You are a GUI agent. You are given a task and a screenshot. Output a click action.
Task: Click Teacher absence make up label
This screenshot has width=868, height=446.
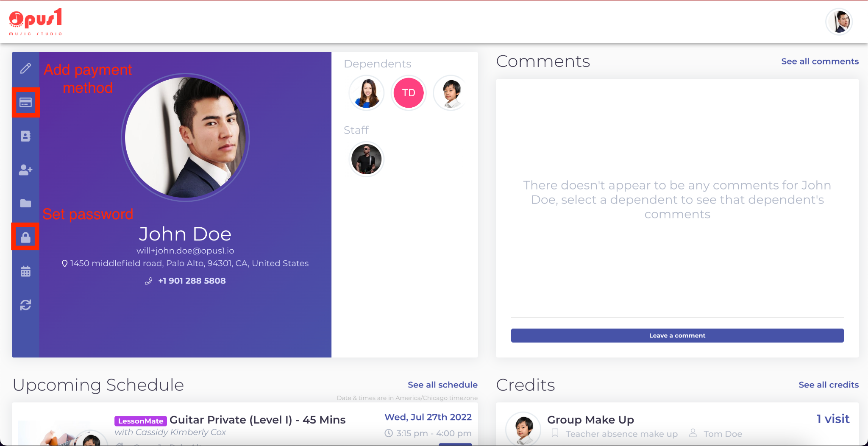coord(622,434)
